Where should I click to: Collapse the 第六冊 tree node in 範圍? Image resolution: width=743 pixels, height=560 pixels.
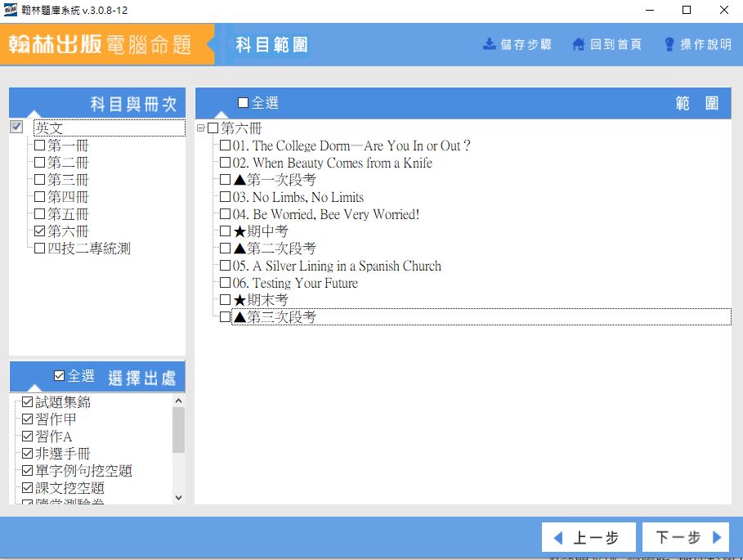[201, 128]
